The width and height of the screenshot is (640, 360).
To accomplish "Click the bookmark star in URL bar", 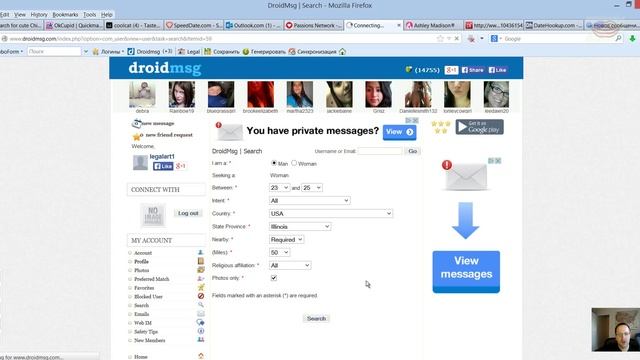I will coord(440,38).
